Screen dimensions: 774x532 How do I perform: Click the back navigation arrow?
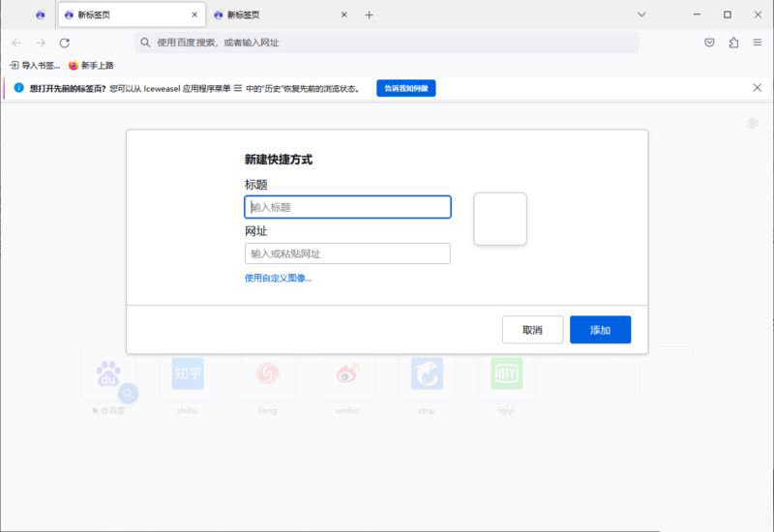coord(16,43)
